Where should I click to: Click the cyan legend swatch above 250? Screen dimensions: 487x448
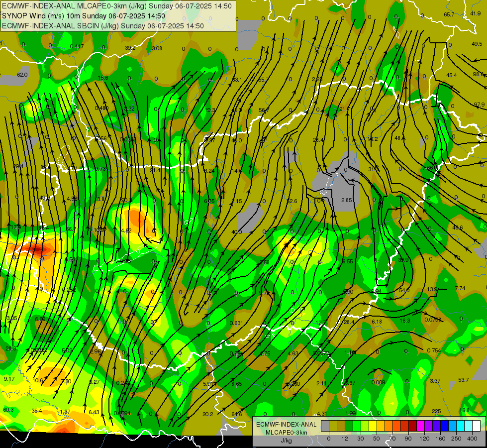(460, 426)
